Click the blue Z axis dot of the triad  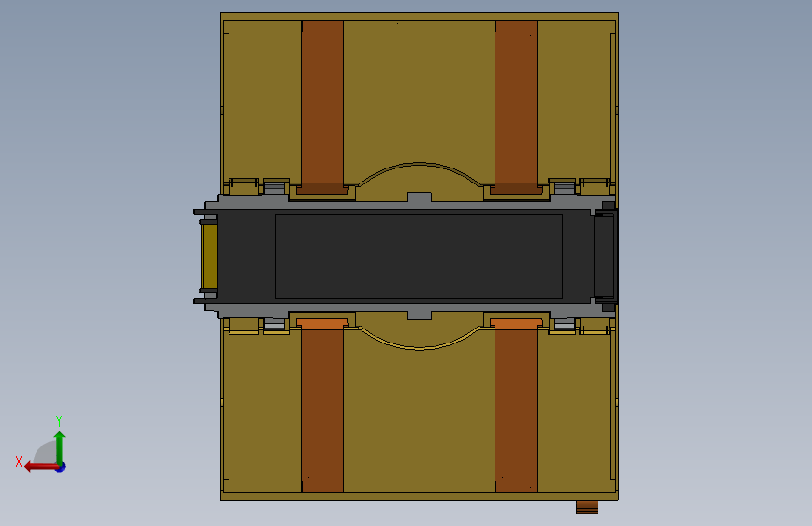pos(61,467)
